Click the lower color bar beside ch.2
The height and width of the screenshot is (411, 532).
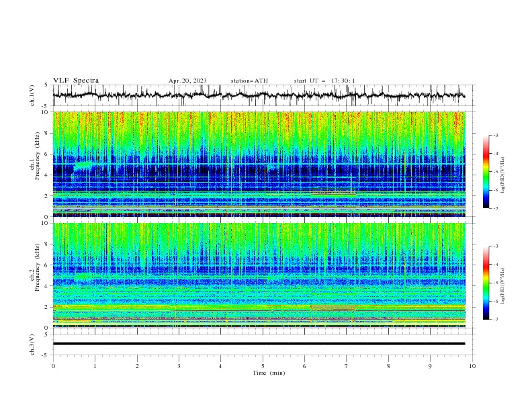486,283
